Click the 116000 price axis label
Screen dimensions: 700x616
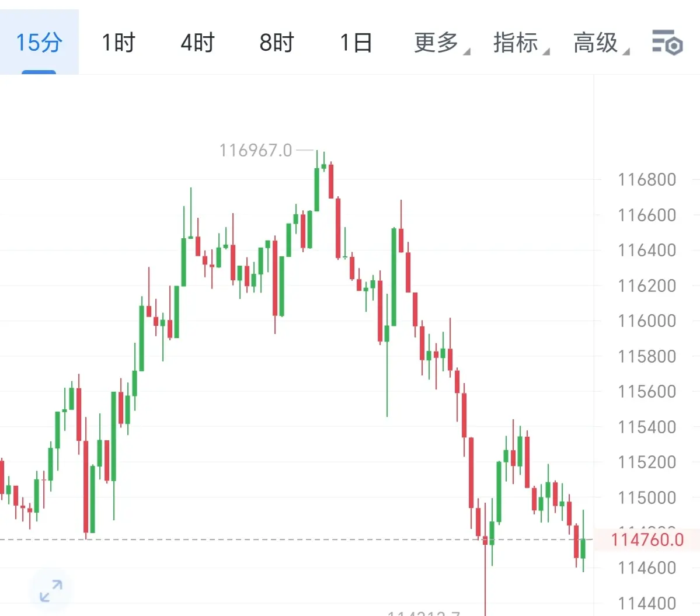647,321
